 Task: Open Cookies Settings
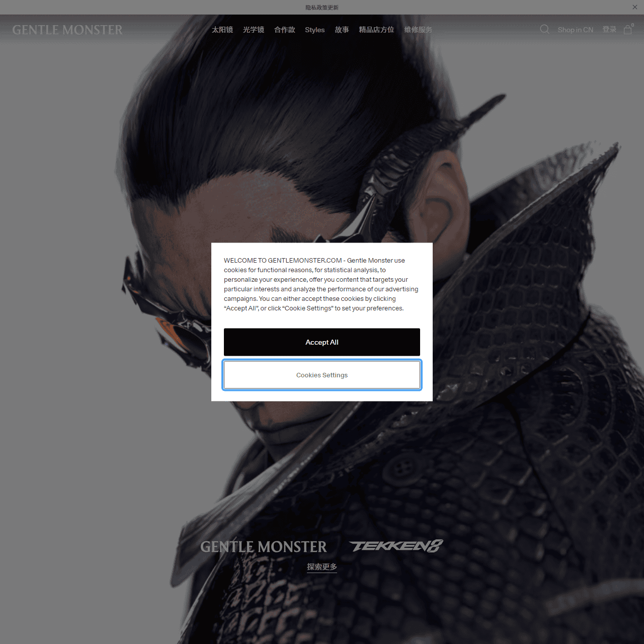322,375
